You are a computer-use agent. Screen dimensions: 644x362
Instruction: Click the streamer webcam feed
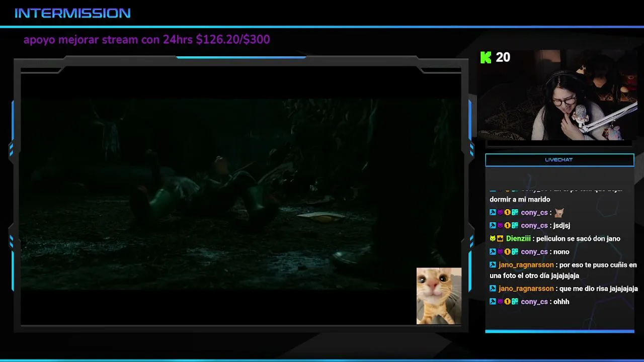pos(557,95)
